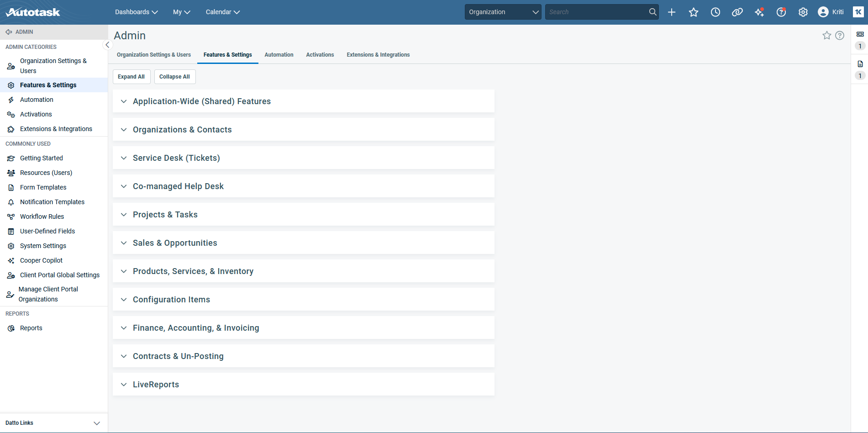Expand Service Desk (Tickets) section
The width and height of the screenshot is (868, 433).
coord(304,158)
